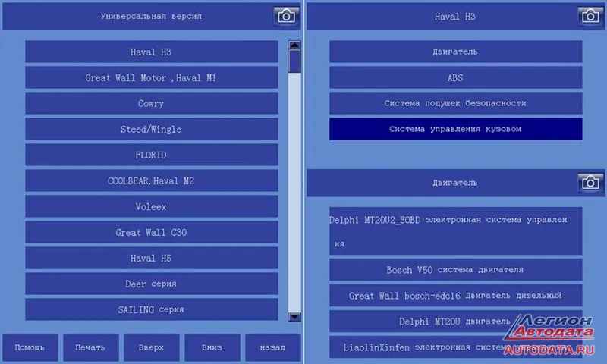Click camera icon in lower Двигатель header

[x=590, y=182]
